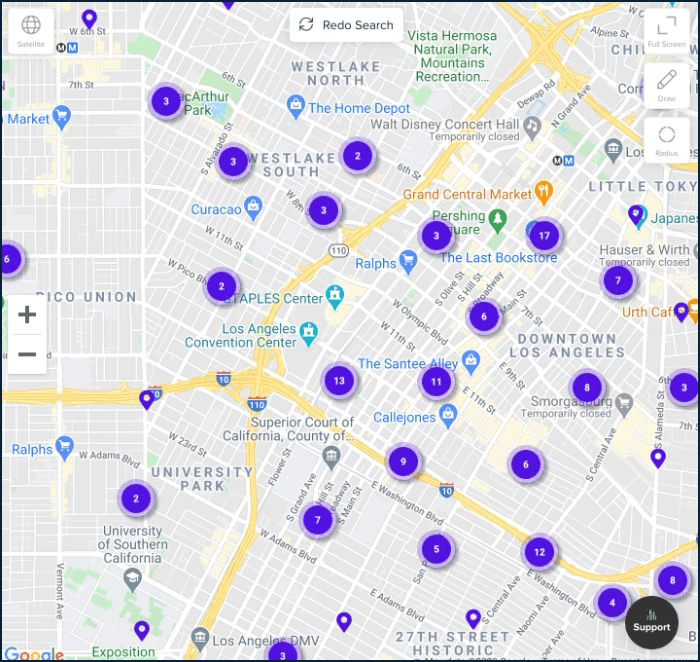Open the cluster marker showing 9
700x662 pixels.
403,461
